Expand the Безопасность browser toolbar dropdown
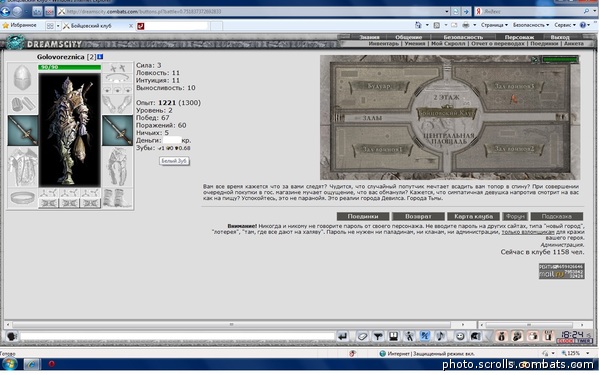Screen dimensions: 600x375 tap(531, 25)
